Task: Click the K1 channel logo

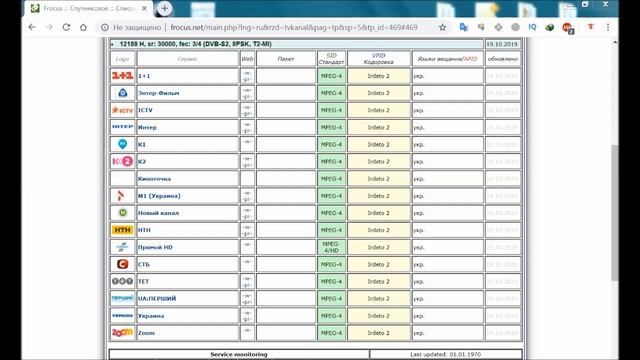Action: point(122,144)
